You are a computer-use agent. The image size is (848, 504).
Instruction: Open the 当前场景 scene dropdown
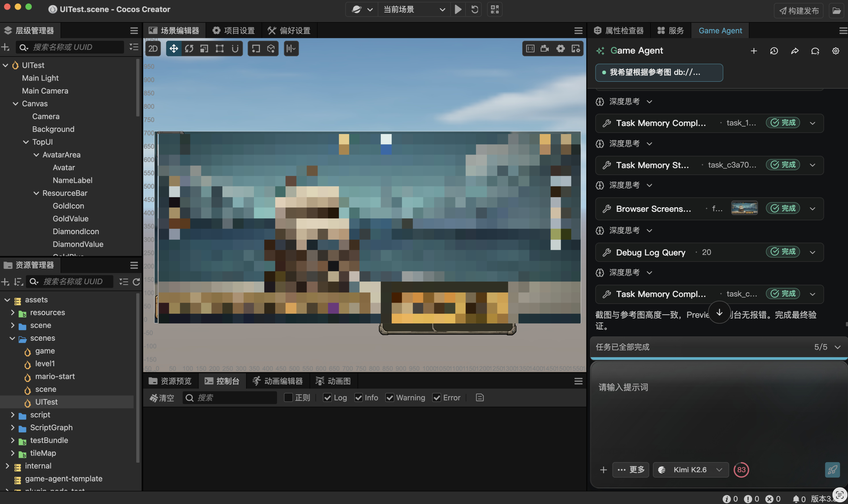(x=414, y=9)
